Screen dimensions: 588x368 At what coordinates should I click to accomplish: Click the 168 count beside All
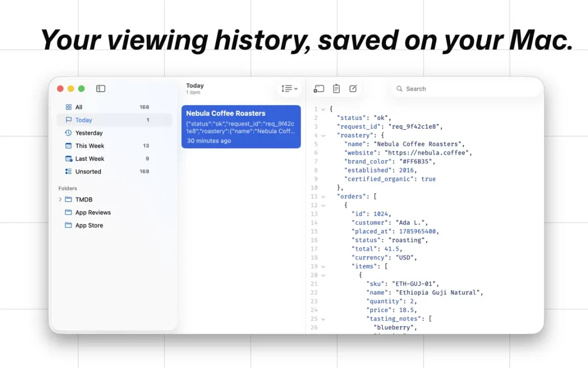(144, 107)
